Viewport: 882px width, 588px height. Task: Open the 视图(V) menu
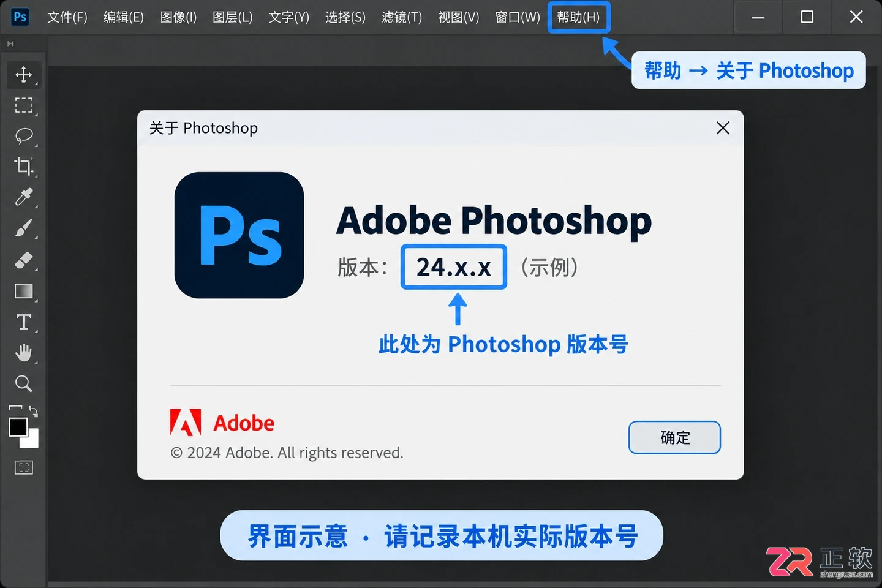(x=459, y=17)
